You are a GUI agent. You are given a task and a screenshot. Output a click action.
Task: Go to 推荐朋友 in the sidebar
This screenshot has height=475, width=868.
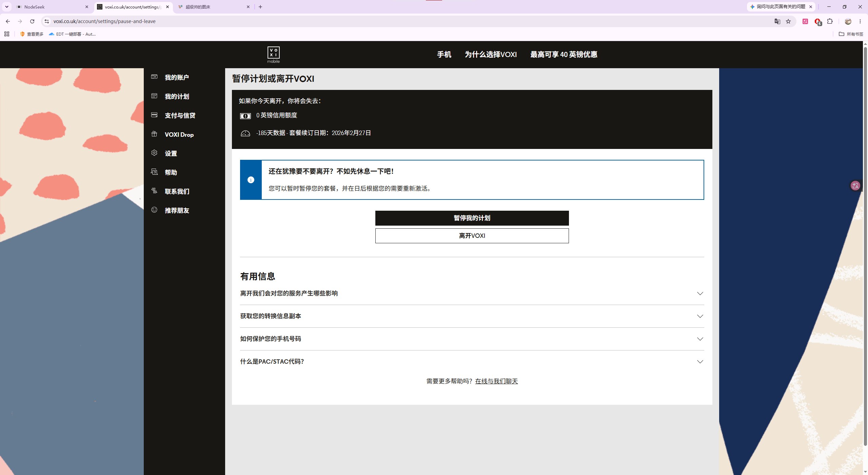pos(177,210)
